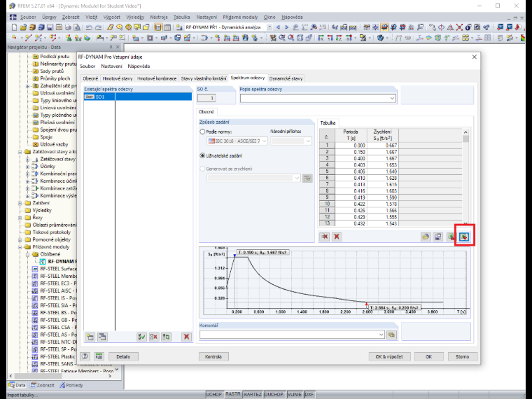Click the save table floppy disk icon

point(438,237)
